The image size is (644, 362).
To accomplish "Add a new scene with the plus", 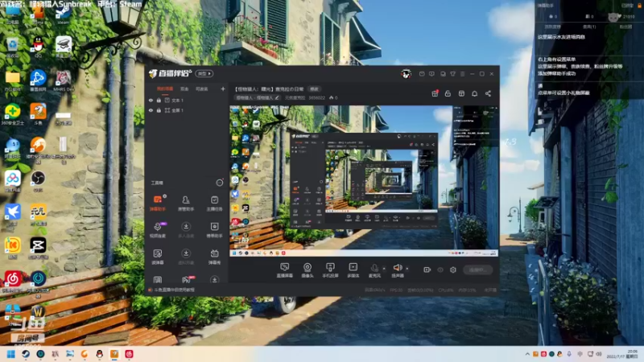I will (223, 88).
